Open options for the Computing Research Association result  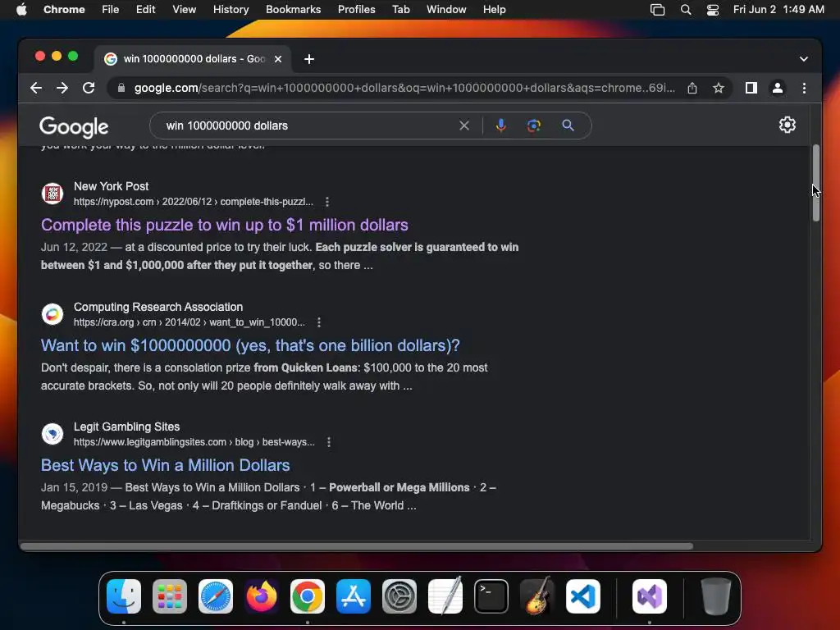click(319, 322)
